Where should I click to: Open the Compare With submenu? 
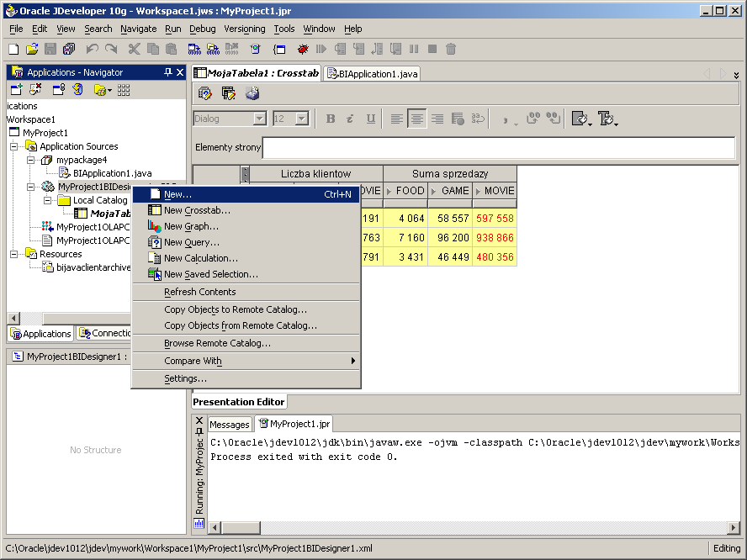click(246, 361)
